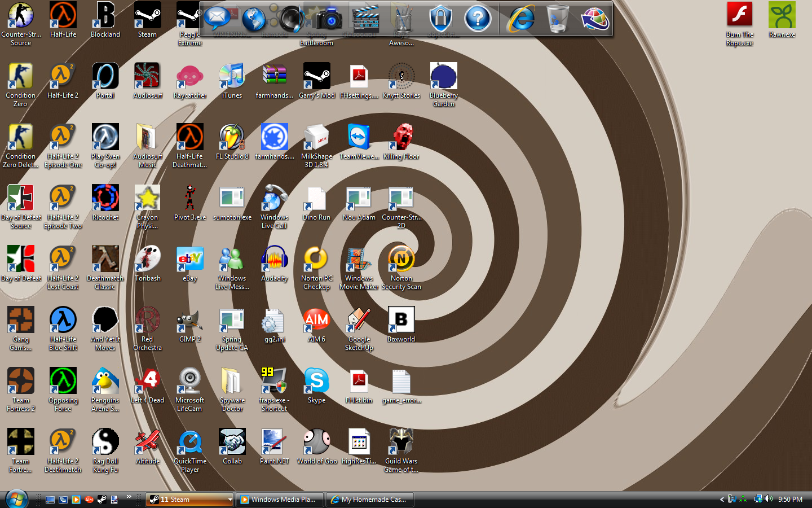812x508 pixels.
Task: Open the Counter-Strike Source desktop shortcut
Action: click(21, 24)
